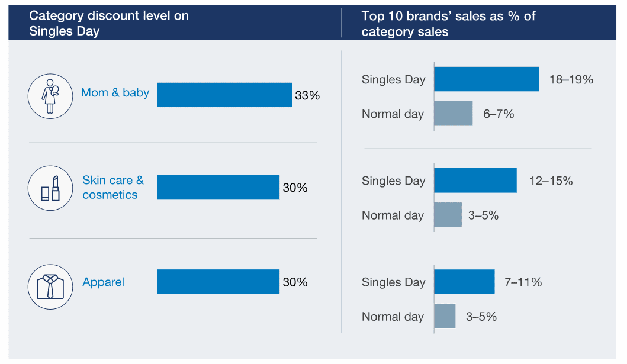Click the 7–11% Singles Day bar
The width and height of the screenshot is (627, 364).
pyautogui.click(x=464, y=282)
